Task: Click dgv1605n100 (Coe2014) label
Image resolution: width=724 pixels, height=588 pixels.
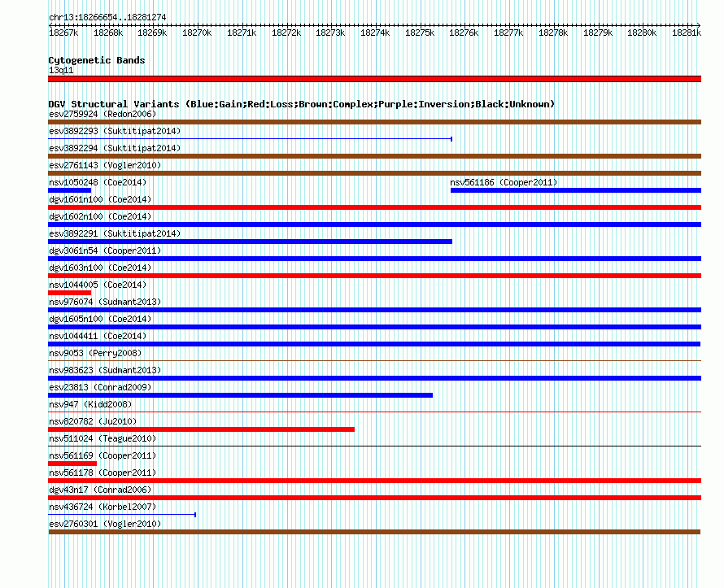Action: click(100, 319)
